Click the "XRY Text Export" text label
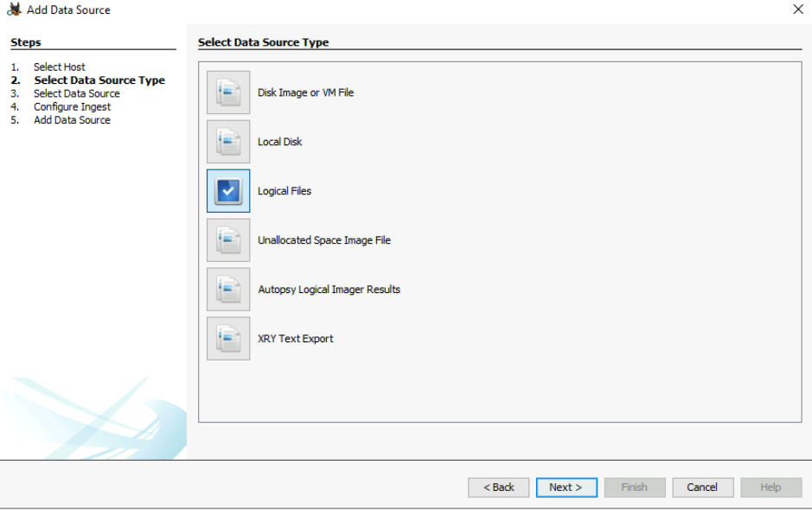 (295, 339)
